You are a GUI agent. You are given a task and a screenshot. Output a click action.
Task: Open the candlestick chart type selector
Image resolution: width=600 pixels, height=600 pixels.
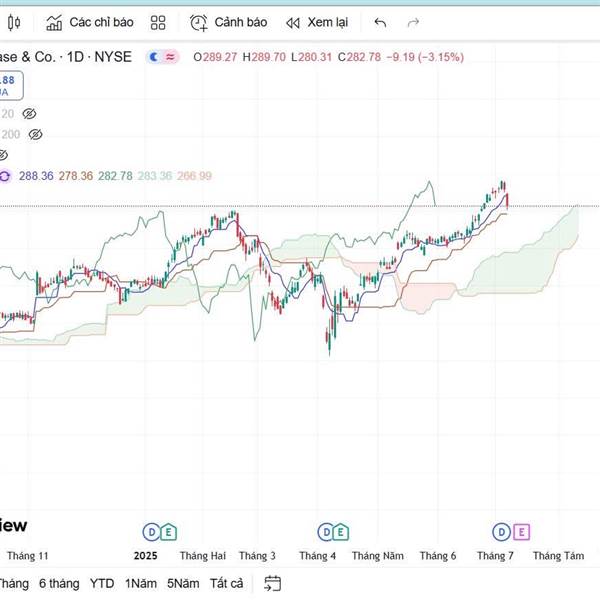tap(14, 23)
